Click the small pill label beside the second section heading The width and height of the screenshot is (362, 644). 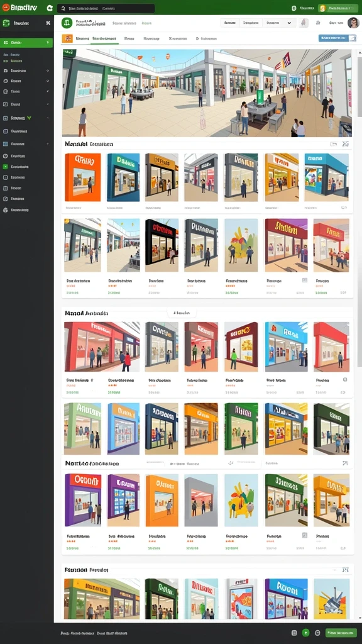[182, 313]
